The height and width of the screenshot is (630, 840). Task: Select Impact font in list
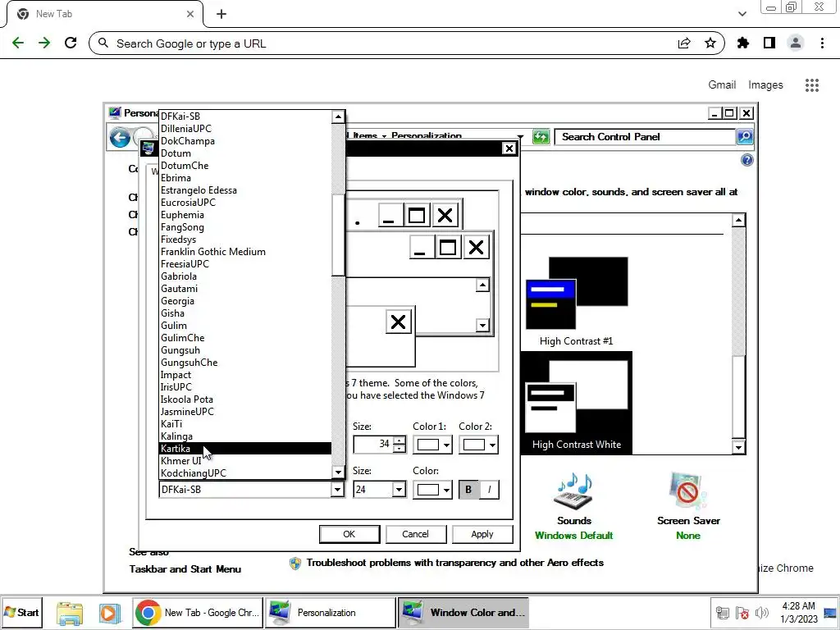click(245, 375)
